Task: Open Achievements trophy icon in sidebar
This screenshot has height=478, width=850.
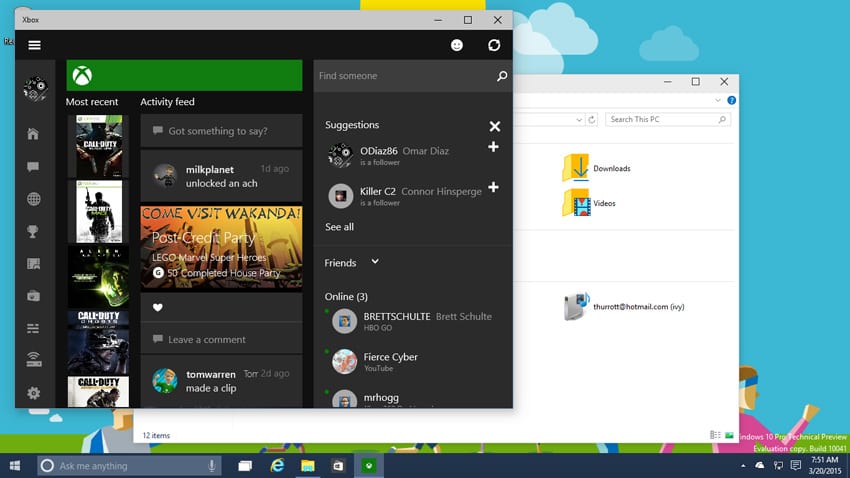Action: click(33, 231)
